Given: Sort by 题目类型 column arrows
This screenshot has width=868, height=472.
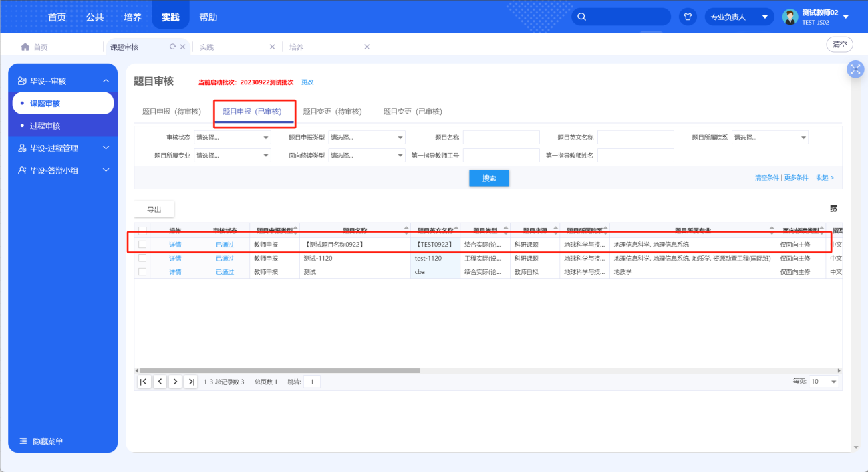Looking at the screenshot, I should [x=505, y=230].
